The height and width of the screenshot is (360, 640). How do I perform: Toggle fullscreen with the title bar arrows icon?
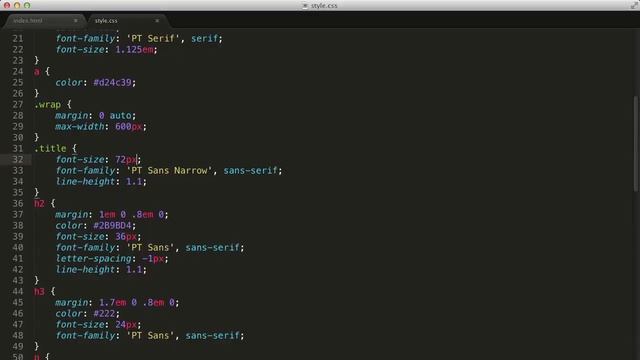(634, 5)
